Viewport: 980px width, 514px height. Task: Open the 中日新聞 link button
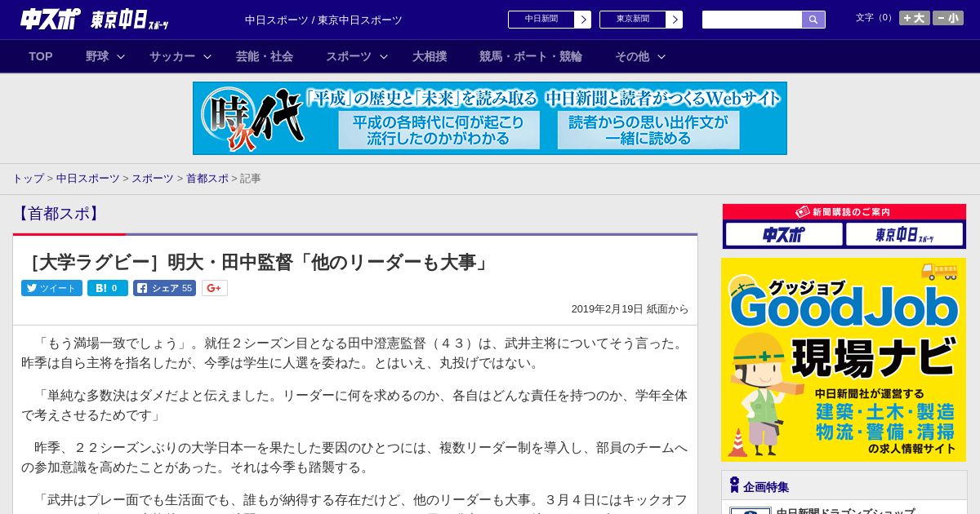(x=541, y=19)
